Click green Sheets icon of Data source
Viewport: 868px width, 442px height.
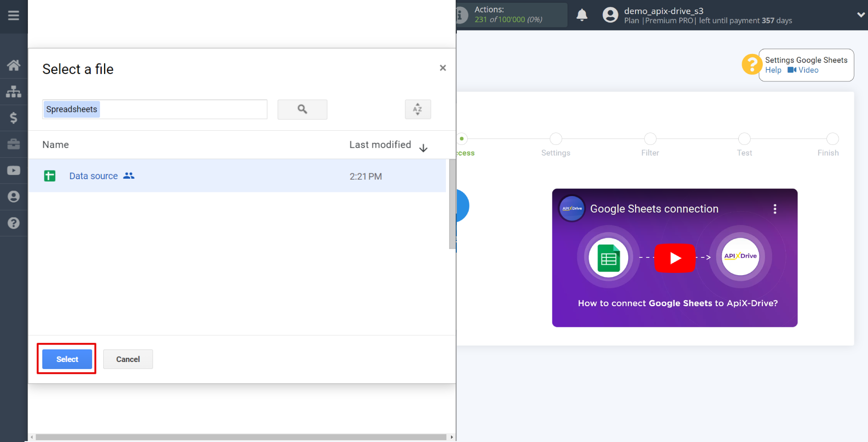(x=50, y=176)
